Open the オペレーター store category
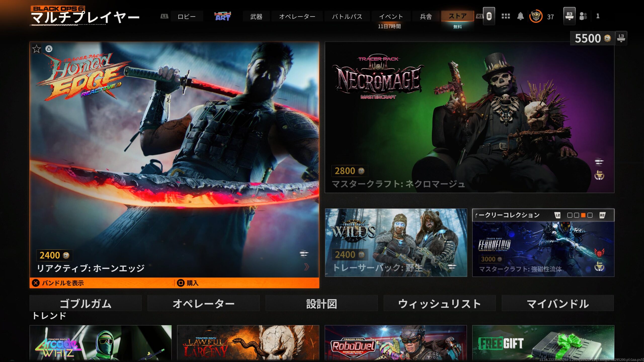Viewport: 644px width, 362px height. click(204, 303)
